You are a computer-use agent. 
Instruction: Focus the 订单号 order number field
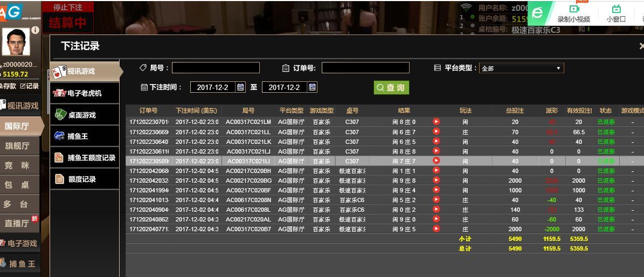pyautogui.click(x=365, y=68)
